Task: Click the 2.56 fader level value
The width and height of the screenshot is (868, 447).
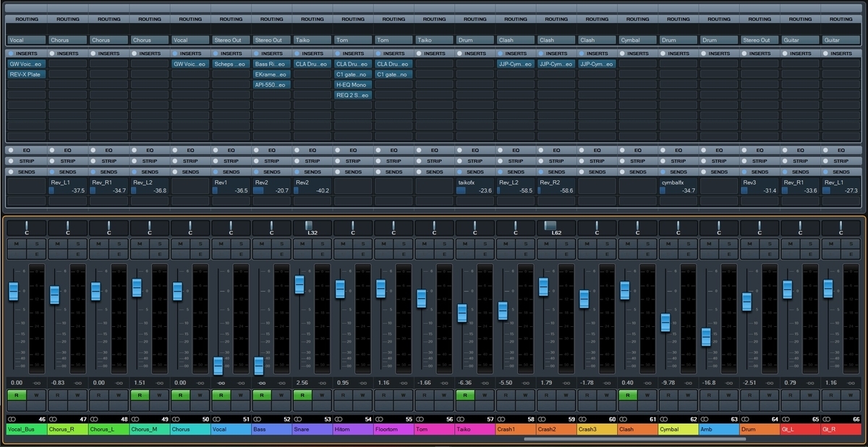Action: 302,383
